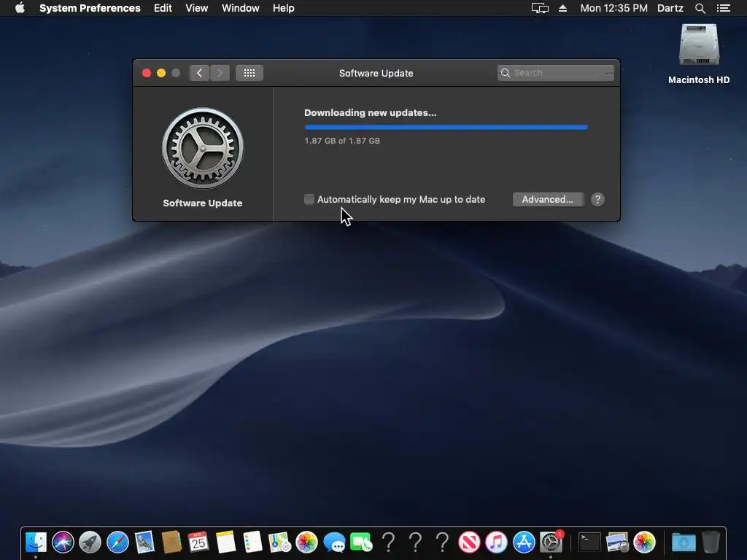
Task: Enable Automatically keep my Mac up to date
Action: [x=309, y=199]
